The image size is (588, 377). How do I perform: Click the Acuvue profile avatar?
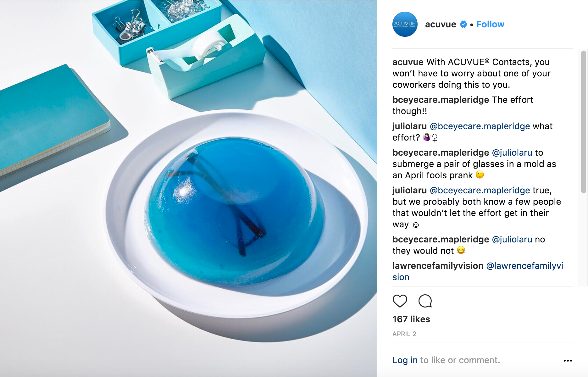click(405, 24)
